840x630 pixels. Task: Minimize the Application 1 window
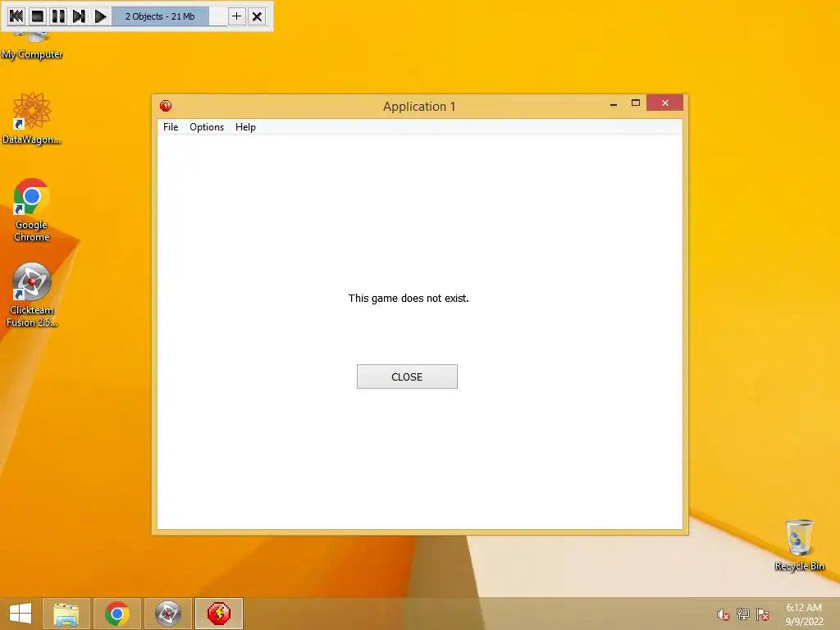614,103
